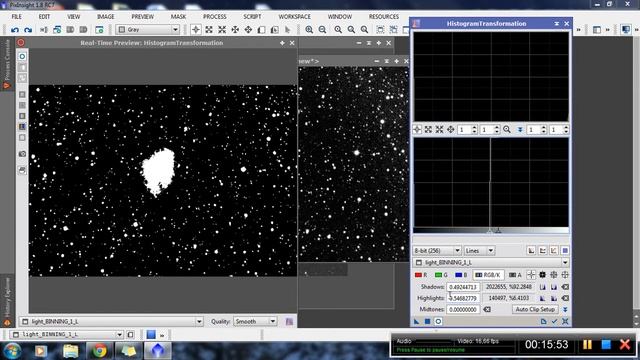Expand the double chevron in the bottom status bar
The height and width of the screenshot is (360, 640).
(162, 335)
